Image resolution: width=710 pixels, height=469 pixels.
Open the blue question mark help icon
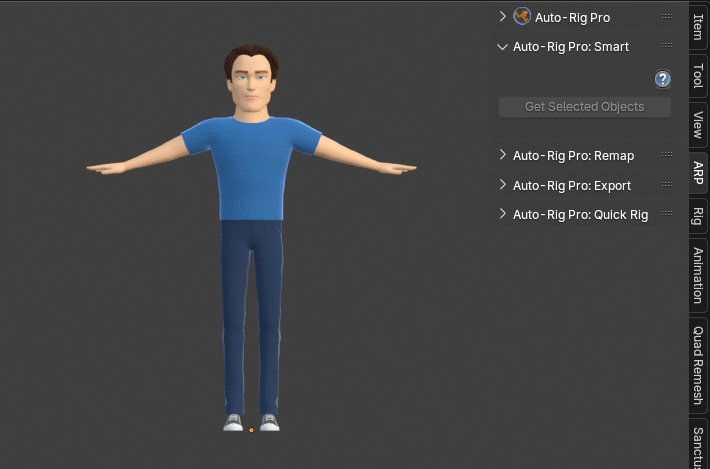662,79
